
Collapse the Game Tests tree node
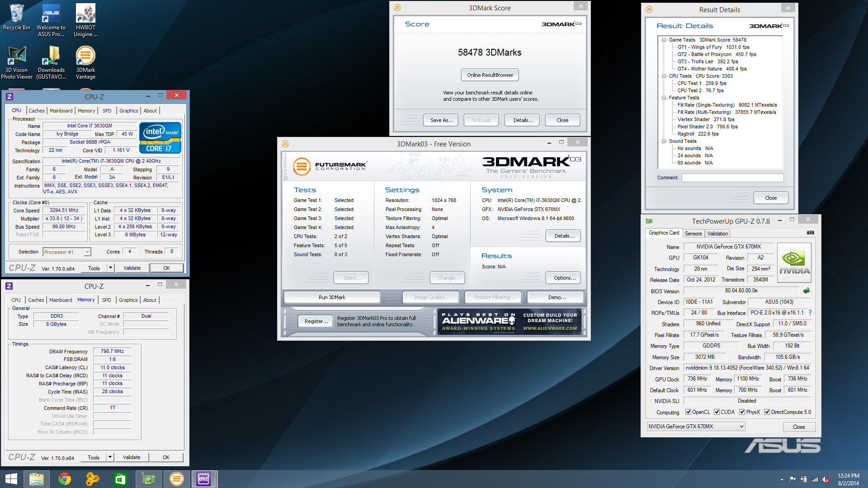pyautogui.click(x=664, y=40)
